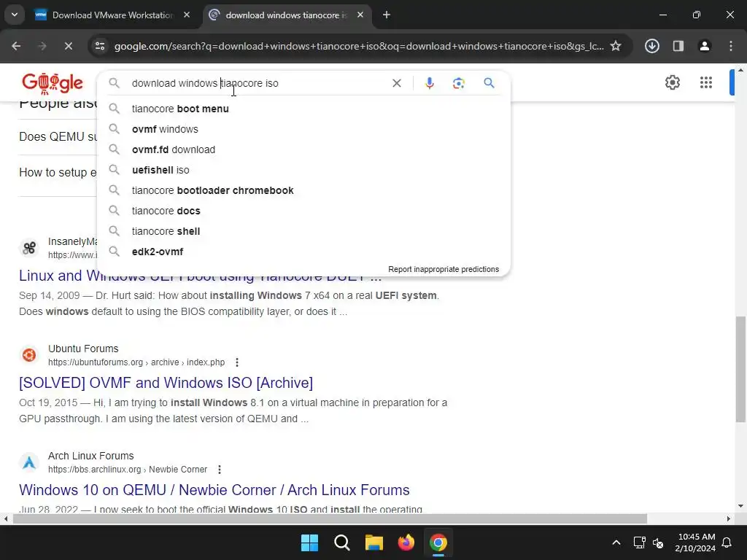Click horizontal scrollbar right arrow
The height and width of the screenshot is (560, 747).
[x=729, y=518]
